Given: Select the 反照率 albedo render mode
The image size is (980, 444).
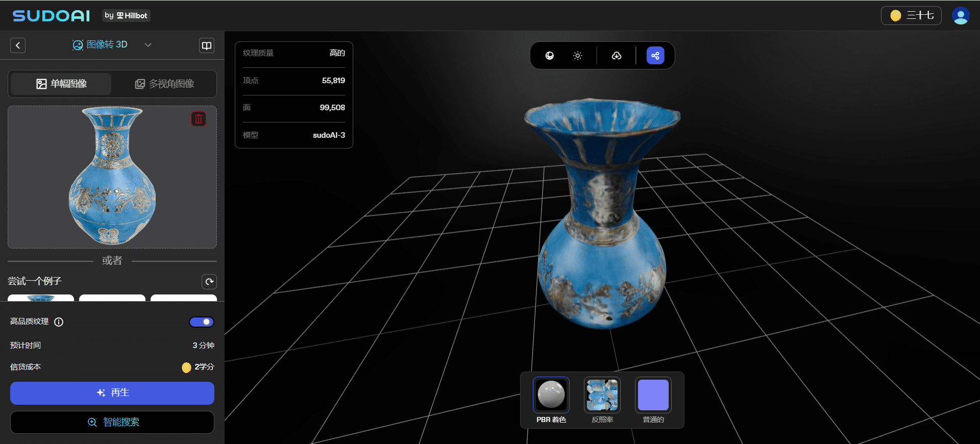Looking at the screenshot, I should (602, 401).
